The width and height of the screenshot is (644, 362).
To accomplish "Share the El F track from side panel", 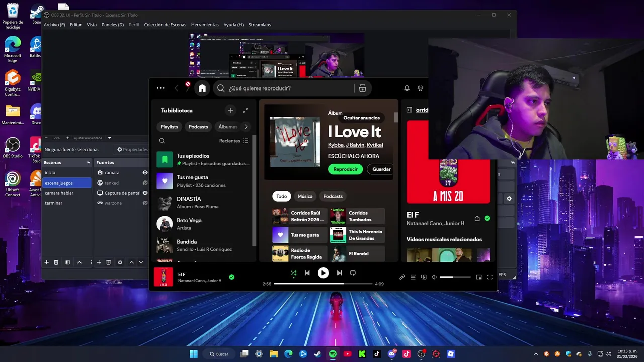I will (x=477, y=218).
